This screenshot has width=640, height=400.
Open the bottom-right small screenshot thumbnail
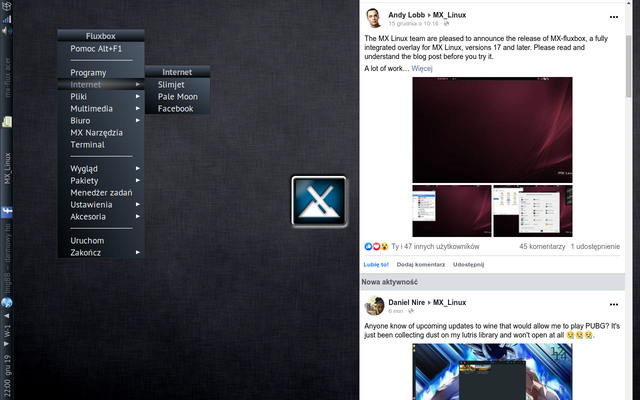coord(533,211)
